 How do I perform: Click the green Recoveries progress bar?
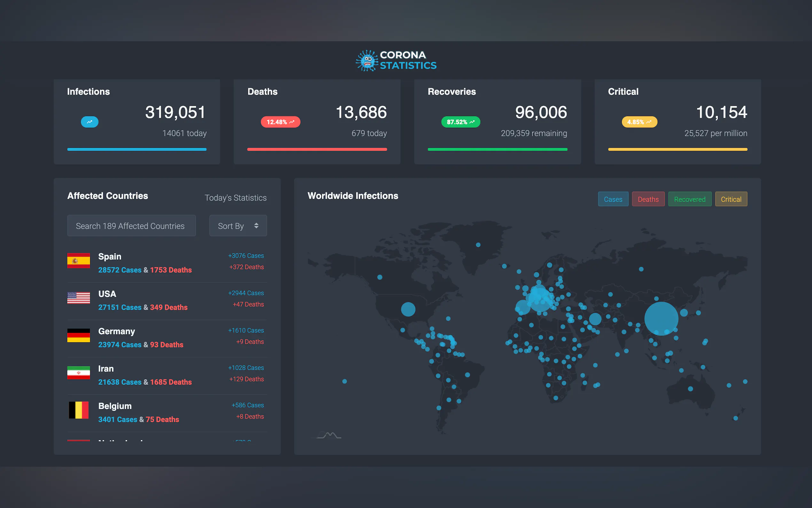pos(497,149)
